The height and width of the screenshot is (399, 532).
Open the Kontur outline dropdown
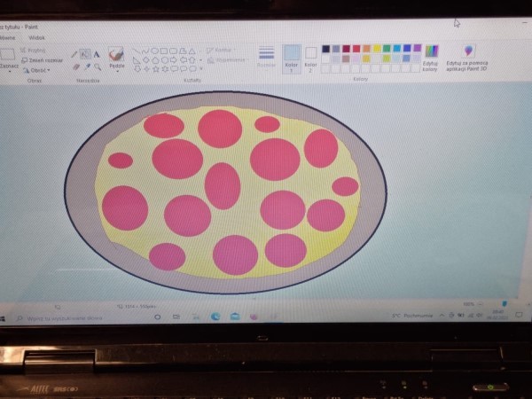(221, 51)
